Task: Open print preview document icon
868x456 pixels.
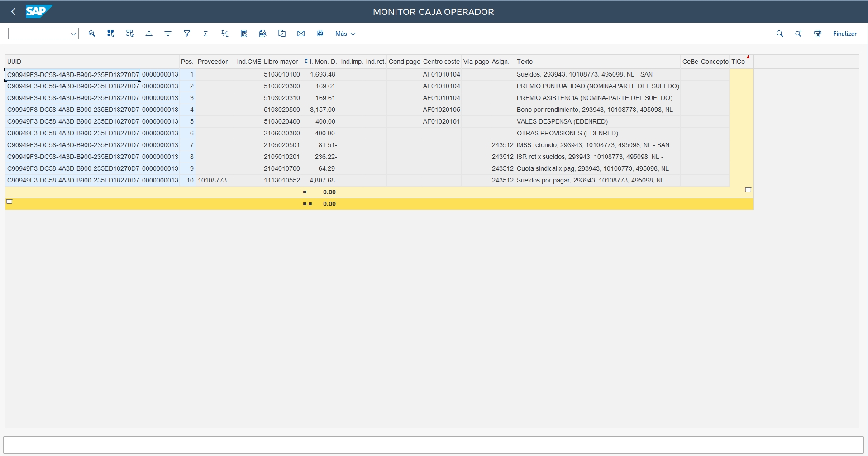Action: coord(243,33)
